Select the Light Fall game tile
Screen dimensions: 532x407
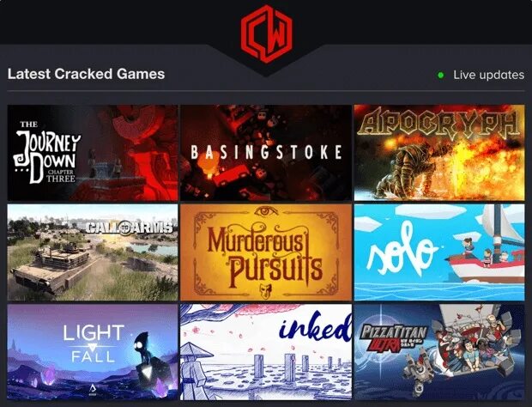(x=93, y=352)
